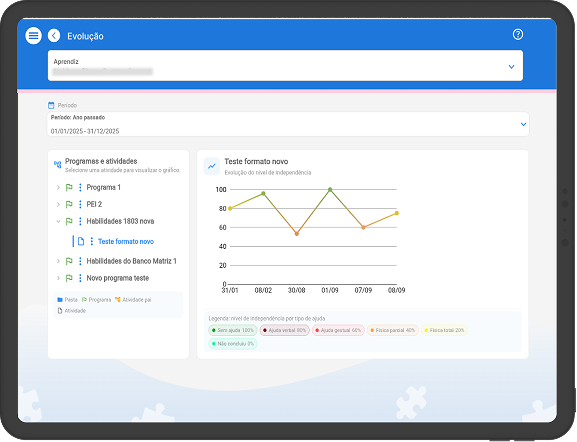Open the Aprendiz dropdown
The height and width of the screenshot is (442, 577).
point(285,66)
